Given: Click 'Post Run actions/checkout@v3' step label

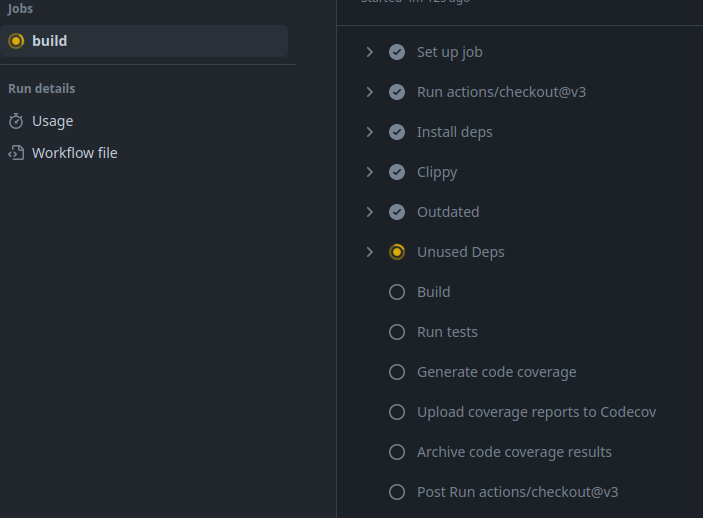Looking at the screenshot, I should 517,492.
